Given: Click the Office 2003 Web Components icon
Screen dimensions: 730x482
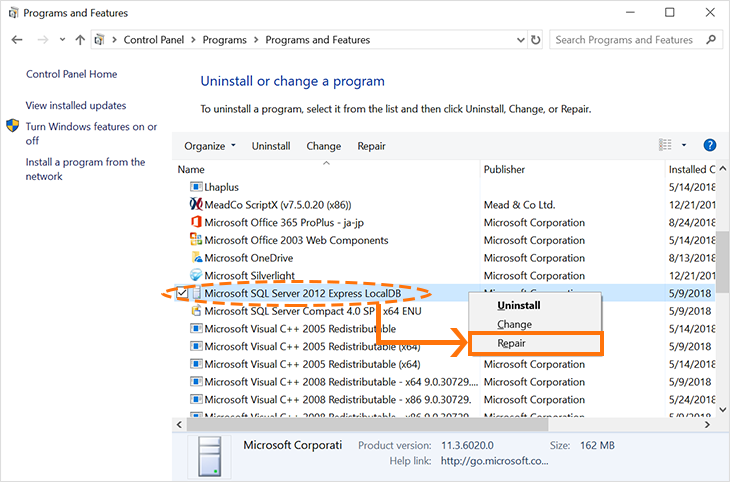Looking at the screenshot, I should point(196,240).
